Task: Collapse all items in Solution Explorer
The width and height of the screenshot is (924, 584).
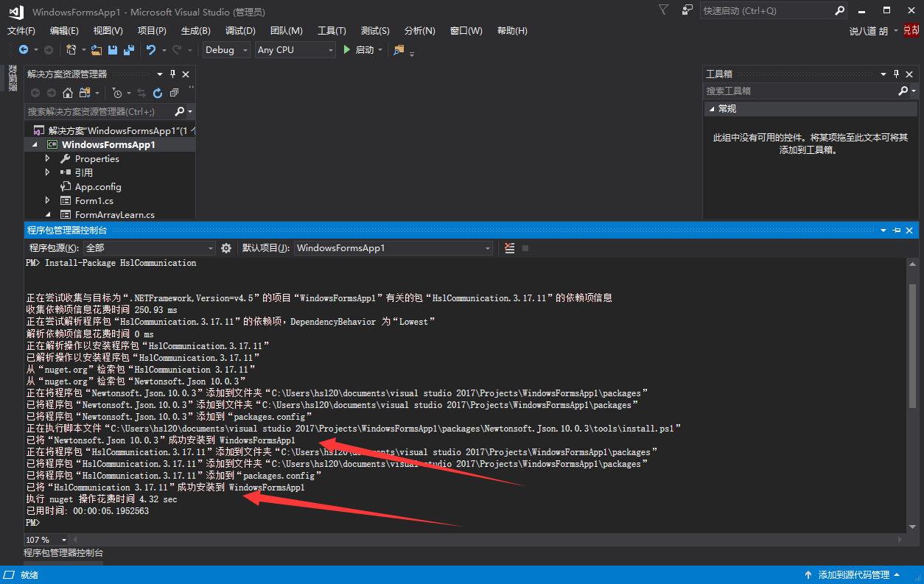Action: [x=174, y=93]
